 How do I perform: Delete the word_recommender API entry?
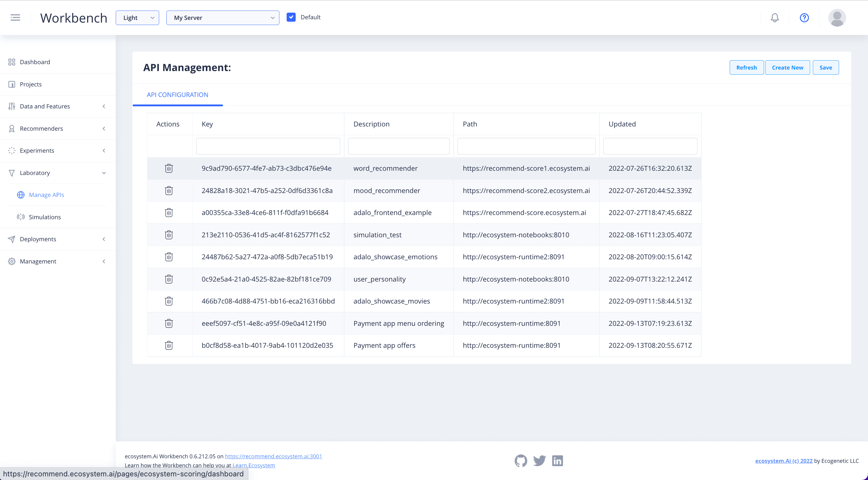(169, 168)
